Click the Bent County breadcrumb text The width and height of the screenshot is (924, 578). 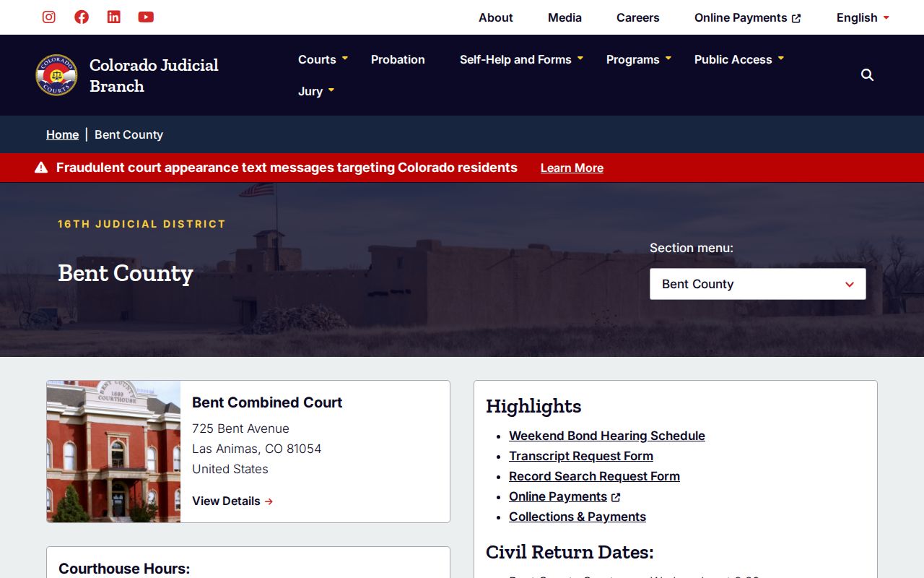[x=128, y=134]
